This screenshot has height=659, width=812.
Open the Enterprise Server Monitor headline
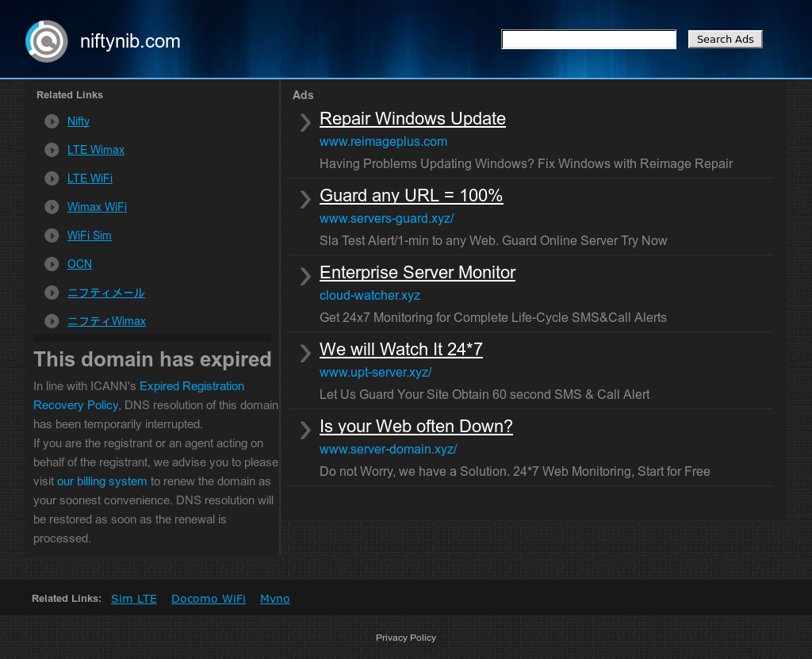coord(417,273)
